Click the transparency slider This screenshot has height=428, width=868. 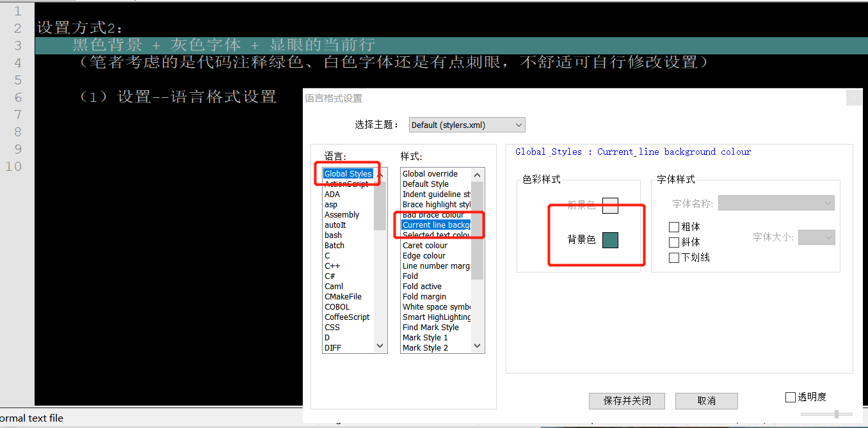point(826,414)
